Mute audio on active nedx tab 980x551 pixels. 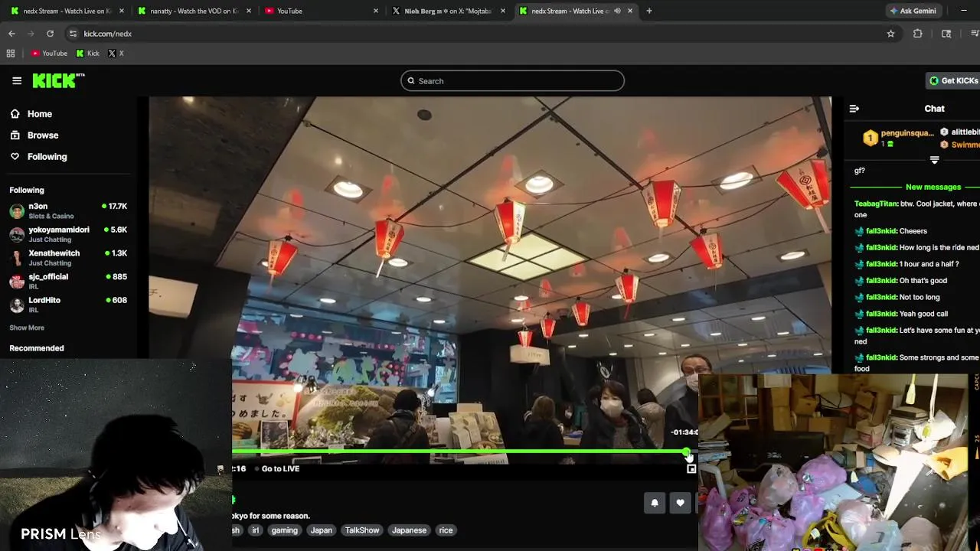(x=617, y=11)
